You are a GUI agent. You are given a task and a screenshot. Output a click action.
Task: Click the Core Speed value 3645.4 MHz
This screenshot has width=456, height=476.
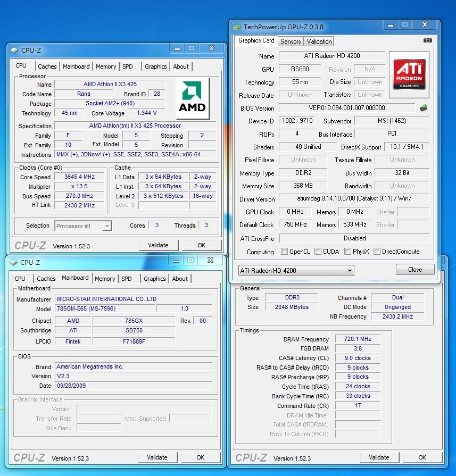[80, 177]
